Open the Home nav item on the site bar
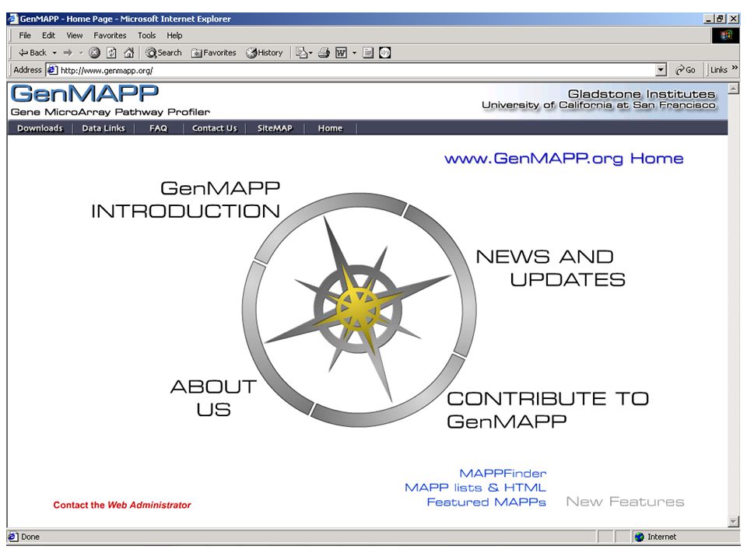The height and width of the screenshot is (560, 747). pyautogui.click(x=330, y=128)
